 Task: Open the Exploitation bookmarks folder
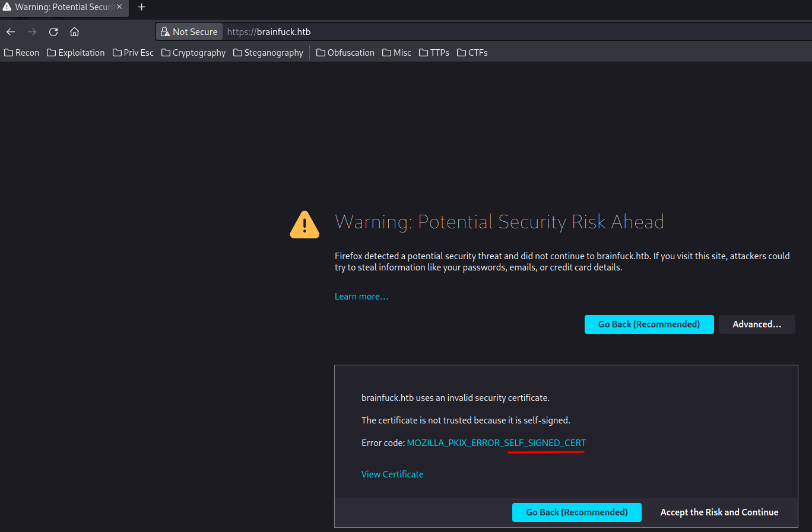76,53
